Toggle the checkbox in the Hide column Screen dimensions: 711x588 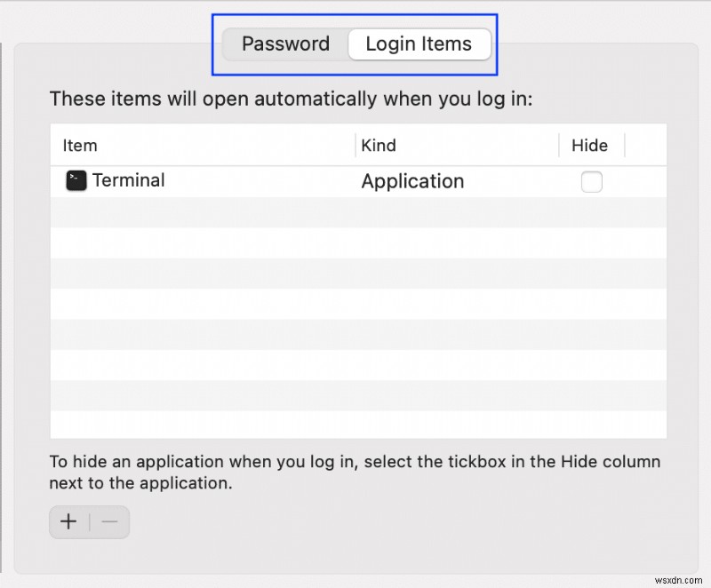click(592, 181)
